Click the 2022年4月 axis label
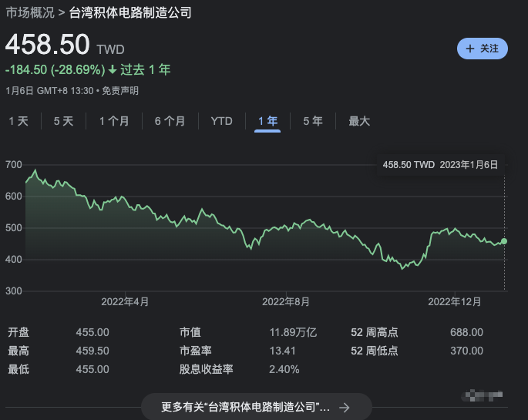 click(125, 301)
